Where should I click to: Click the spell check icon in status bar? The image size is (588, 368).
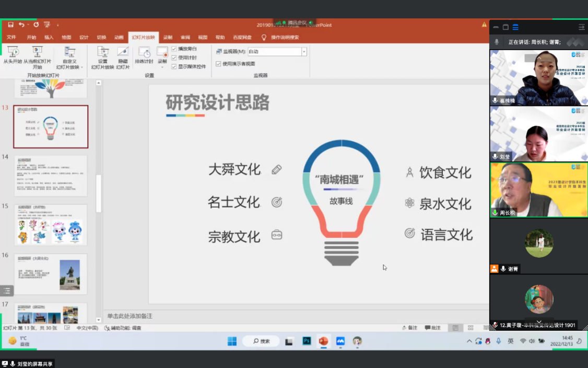(x=67, y=328)
